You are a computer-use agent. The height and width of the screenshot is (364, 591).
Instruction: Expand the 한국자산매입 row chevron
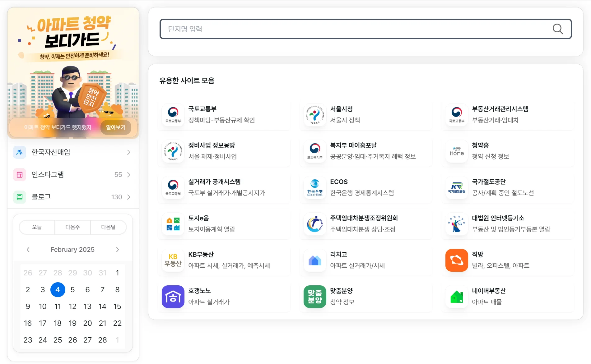(128, 152)
